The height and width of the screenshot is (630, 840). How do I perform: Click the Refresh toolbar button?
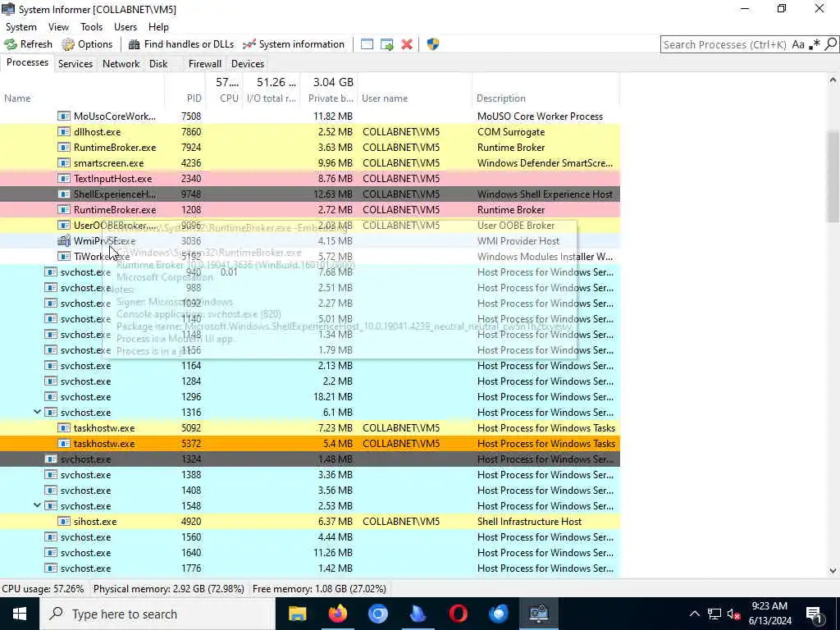(29, 44)
